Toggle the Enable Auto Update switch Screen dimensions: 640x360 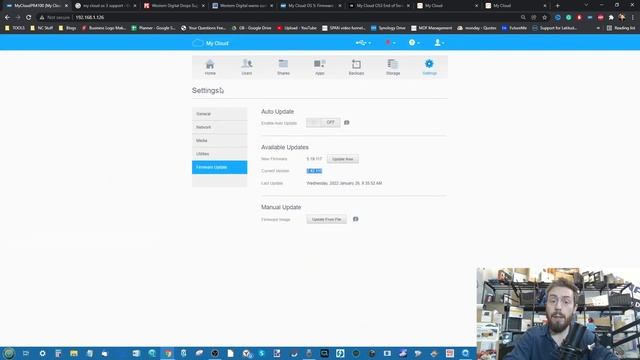click(323, 122)
